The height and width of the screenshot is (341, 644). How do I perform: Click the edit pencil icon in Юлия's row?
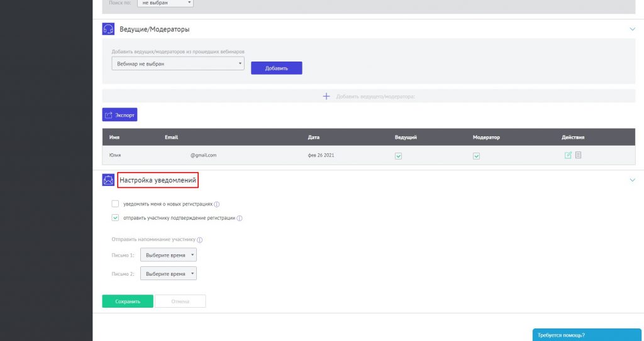point(568,155)
